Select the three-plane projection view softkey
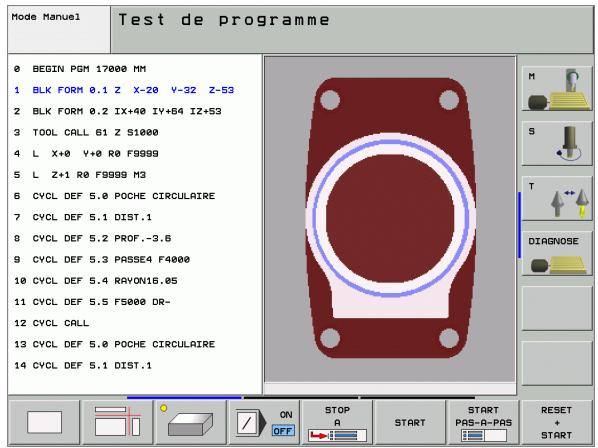 coord(117,422)
